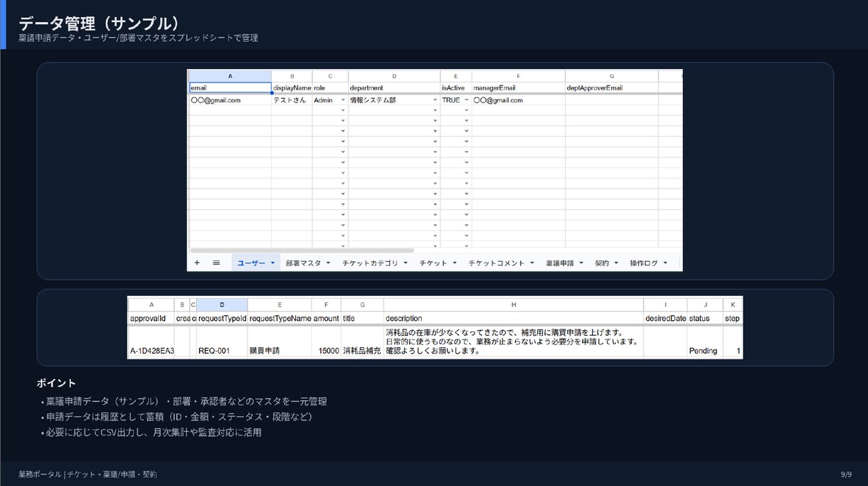Select the long description cell about 消耗品

tap(514, 342)
